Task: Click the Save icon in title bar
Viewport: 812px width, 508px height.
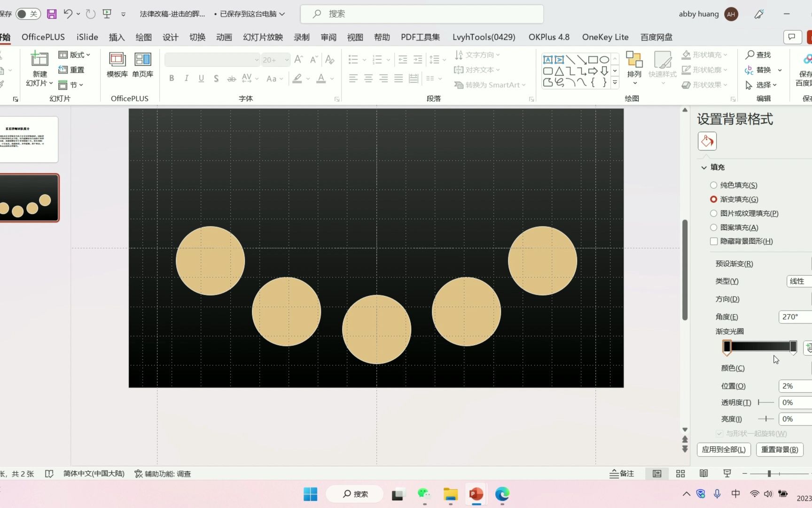Action: (52, 14)
